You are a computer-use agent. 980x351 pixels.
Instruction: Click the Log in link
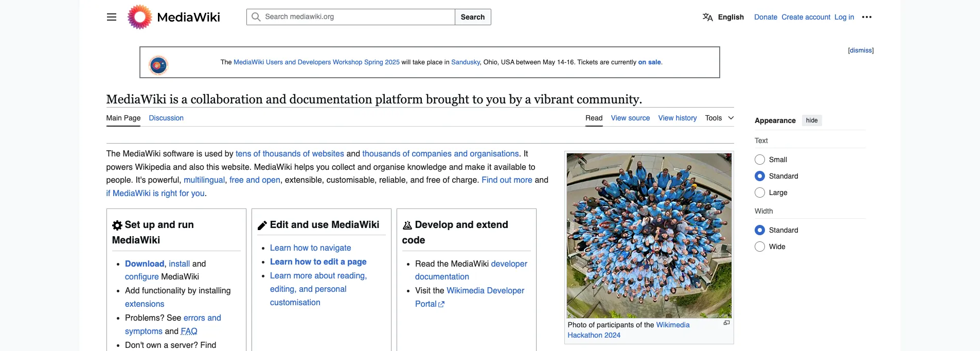click(x=844, y=17)
